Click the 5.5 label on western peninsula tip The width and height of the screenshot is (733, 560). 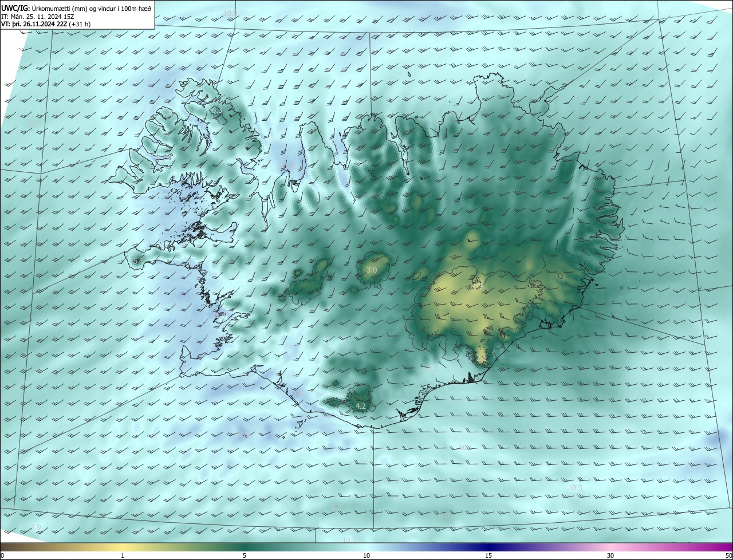[138, 261]
